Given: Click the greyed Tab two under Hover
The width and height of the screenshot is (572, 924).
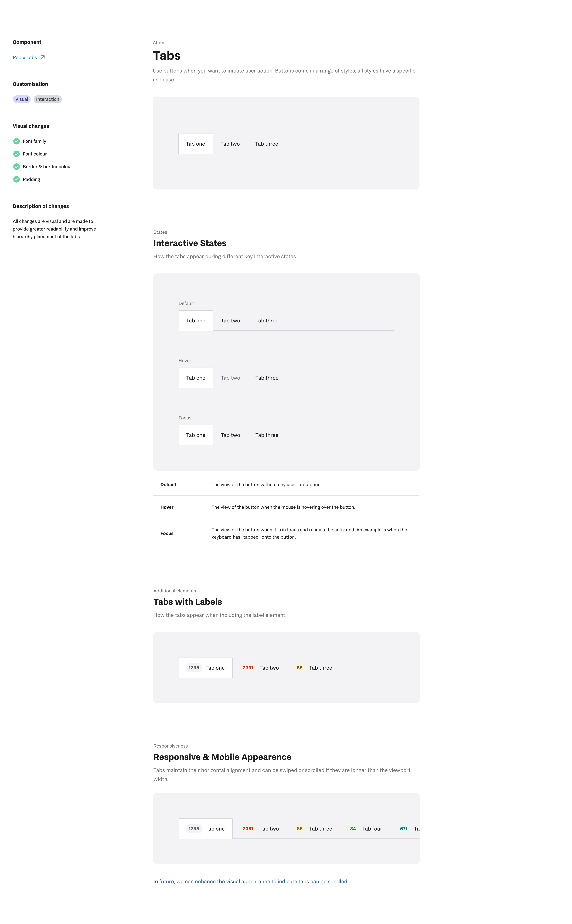Looking at the screenshot, I should [x=230, y=378].
